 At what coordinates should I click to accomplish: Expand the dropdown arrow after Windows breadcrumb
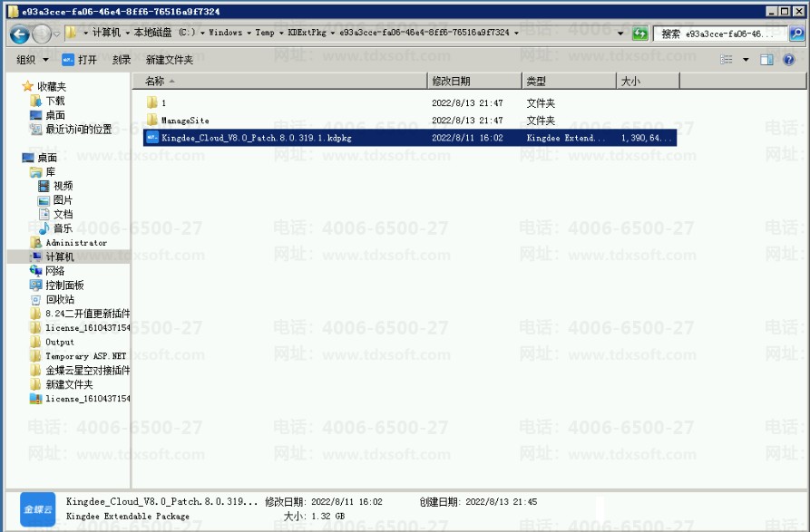pos(249,33)
